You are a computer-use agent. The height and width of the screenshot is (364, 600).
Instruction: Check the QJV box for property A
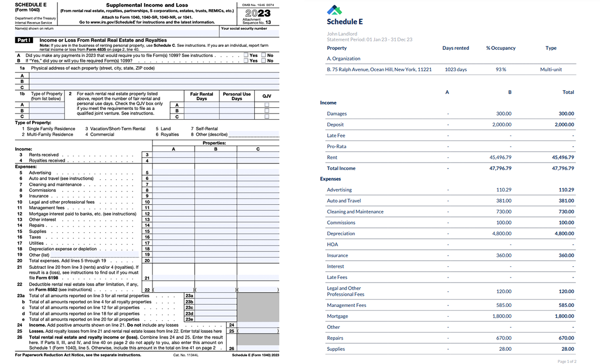267,105
